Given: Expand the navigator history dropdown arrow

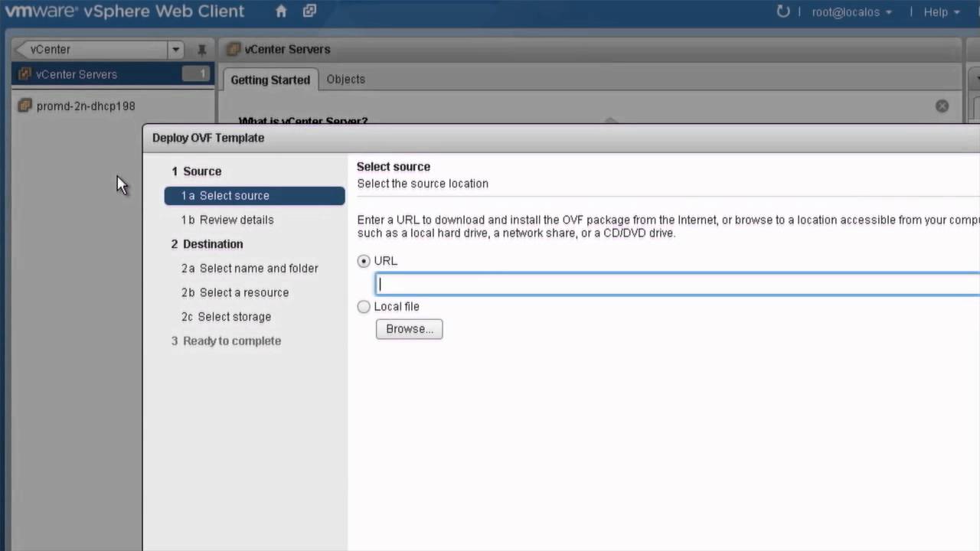Looking at the screenshot, I should [x=176, y=50].
